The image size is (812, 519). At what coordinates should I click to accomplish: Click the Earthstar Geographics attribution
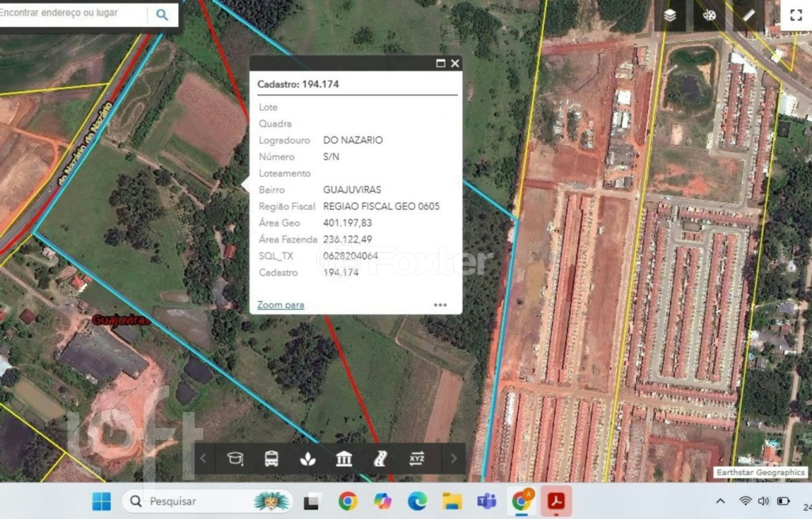point(760,472)
